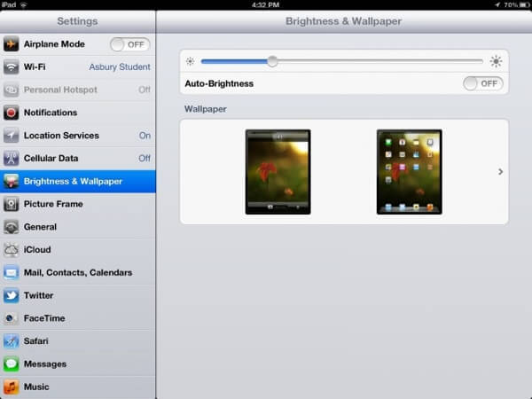Open General settings

click(x=78, y=227)
